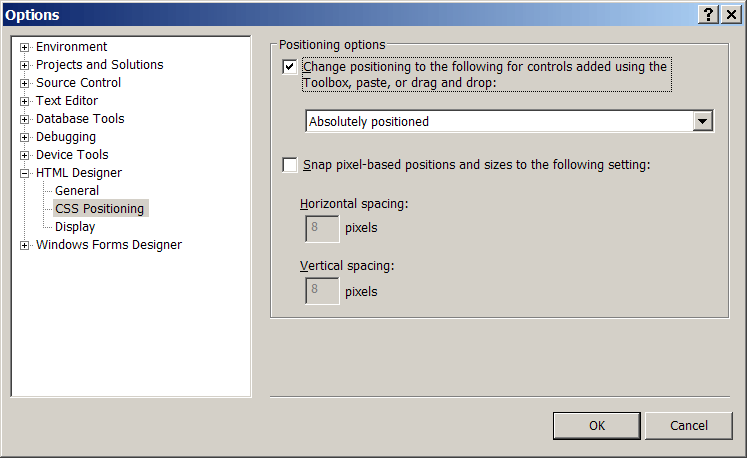Expand the Debugging tree node

click(x=25, y=137)
